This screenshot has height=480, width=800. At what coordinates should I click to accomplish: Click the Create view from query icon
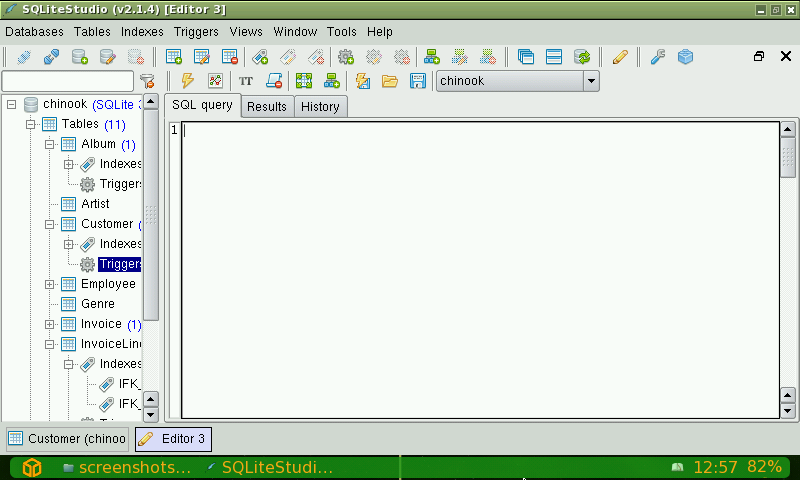click(x=332, y=81)
